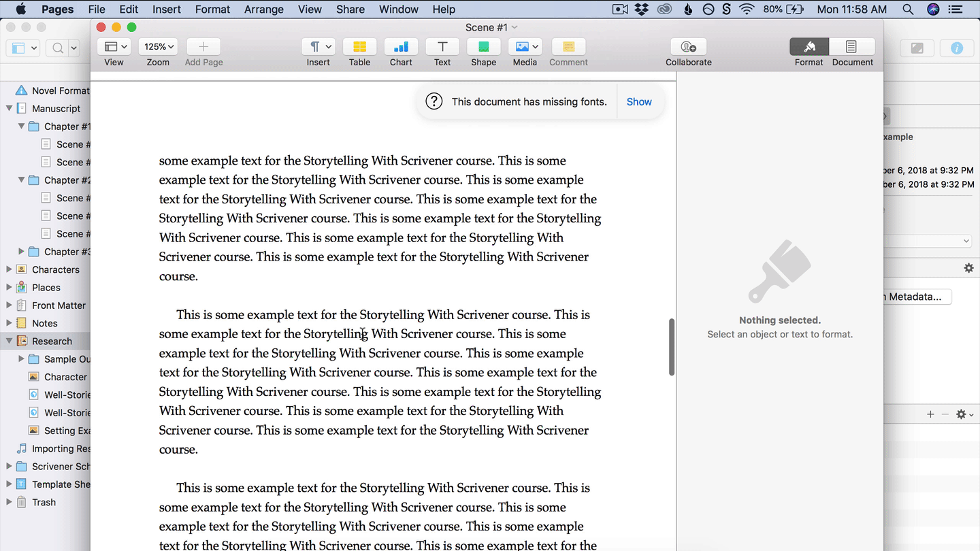Open the Zoom 125% dropdown
980x551 pixels.
(158, 47)
